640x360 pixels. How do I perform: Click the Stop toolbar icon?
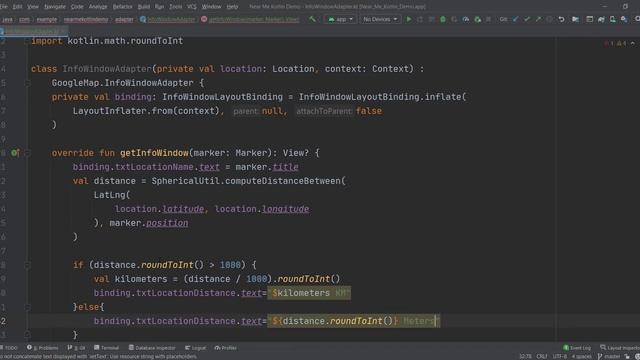tap(489, 19)
